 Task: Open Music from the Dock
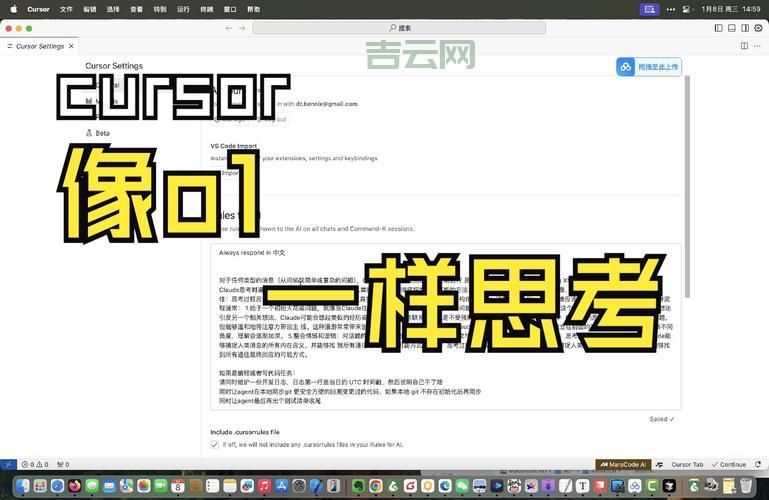click(264, 486)
